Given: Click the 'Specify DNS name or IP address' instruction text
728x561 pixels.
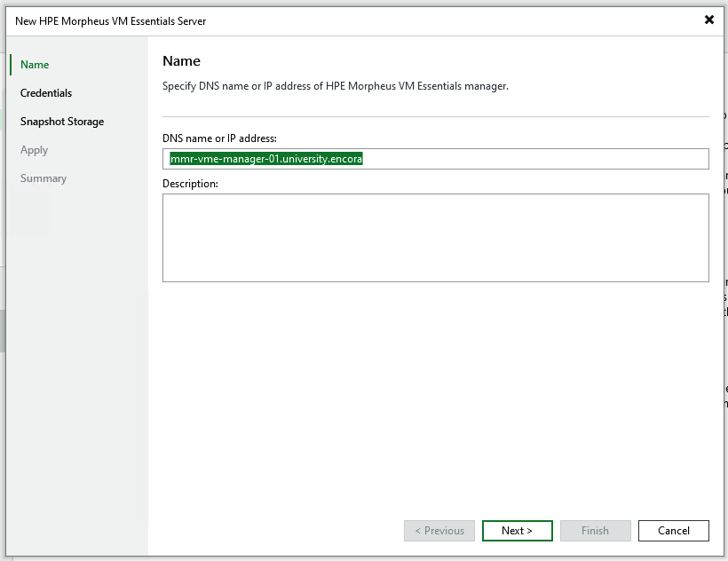Looking at the screenshot, I should coord(336,86).
